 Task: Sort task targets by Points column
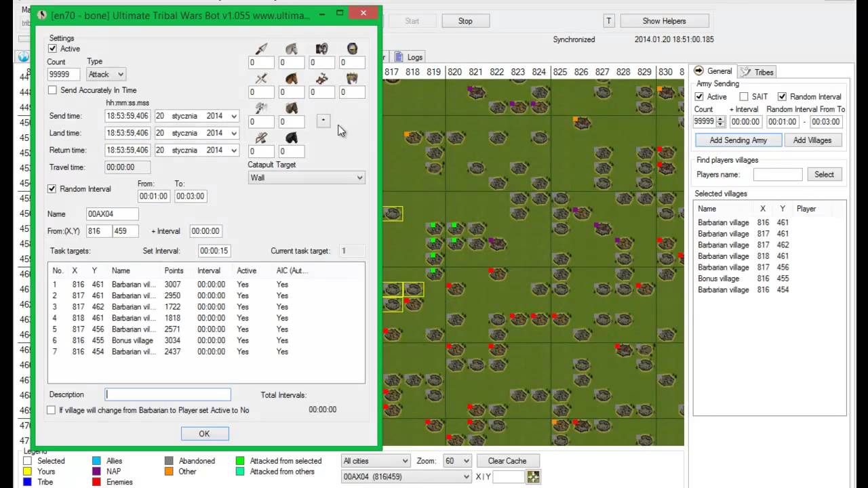click(x=174, y=270)
